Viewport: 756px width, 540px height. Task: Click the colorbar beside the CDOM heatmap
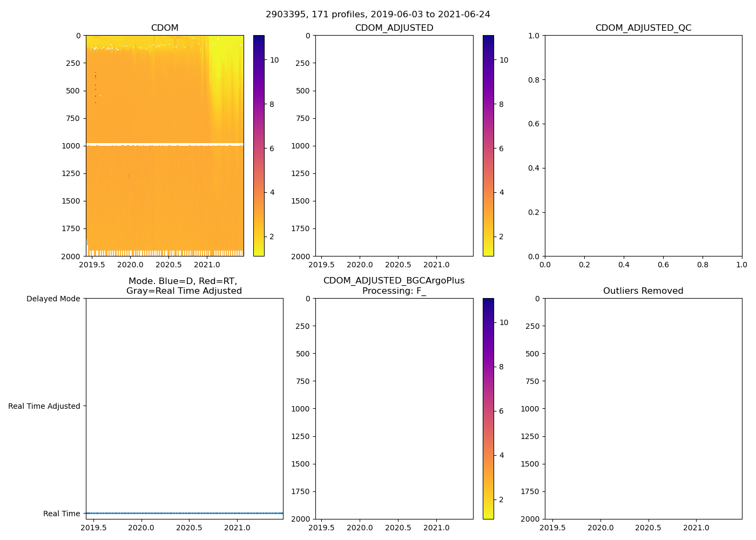coord(259,146)
